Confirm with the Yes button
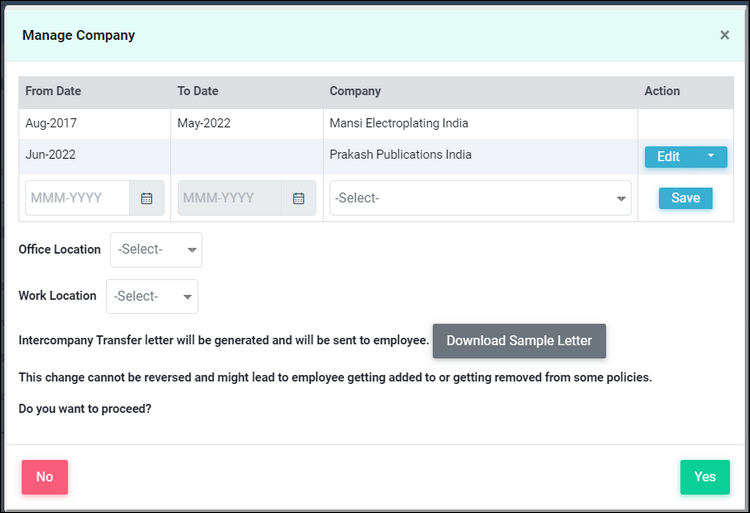750x513 pixels. pos(705,477)
